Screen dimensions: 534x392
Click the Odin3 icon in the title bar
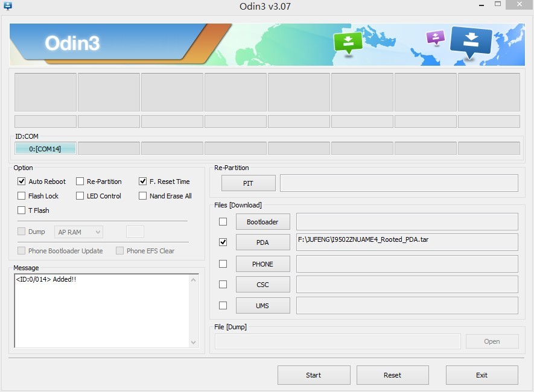(x=7, y=5)
